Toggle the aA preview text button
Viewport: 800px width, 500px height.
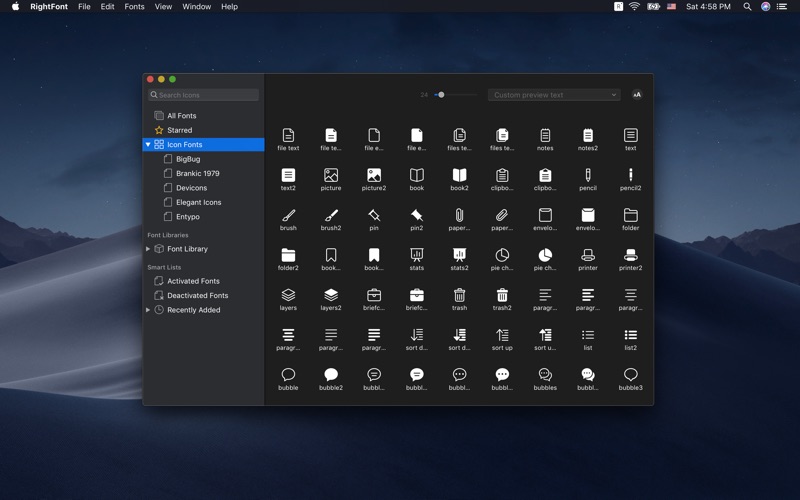637,95
